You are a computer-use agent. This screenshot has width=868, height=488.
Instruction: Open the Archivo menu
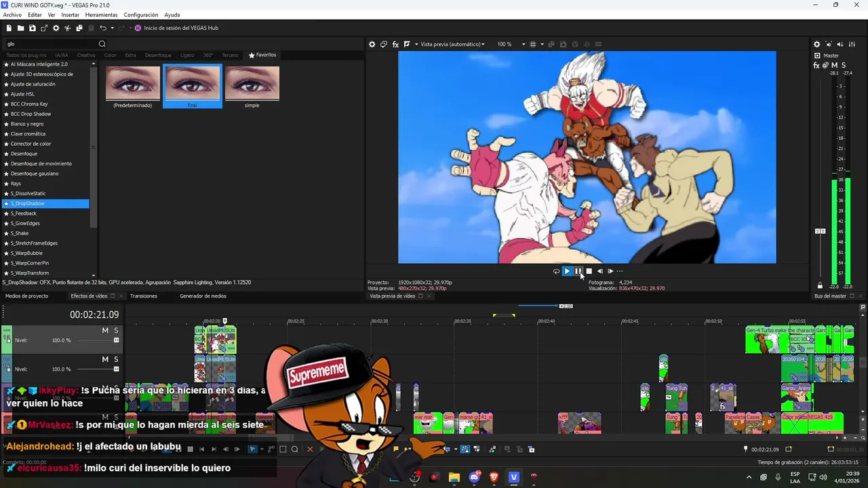tap(12, 15)
